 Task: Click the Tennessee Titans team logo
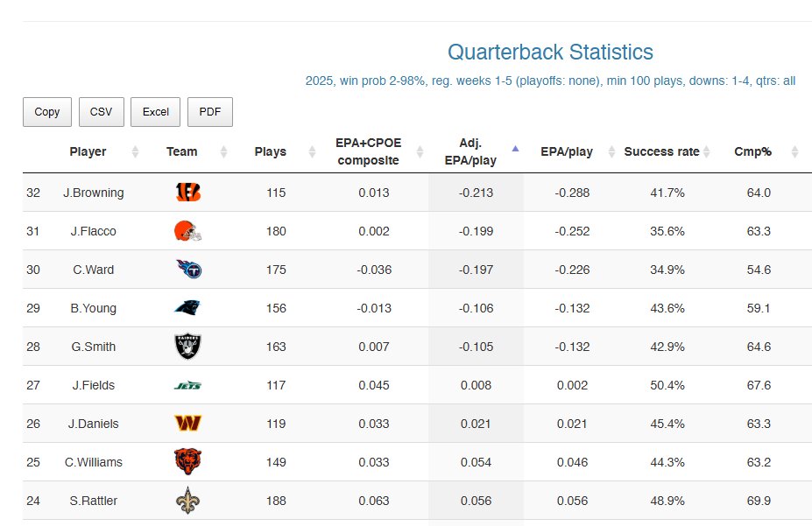point(187,270)
